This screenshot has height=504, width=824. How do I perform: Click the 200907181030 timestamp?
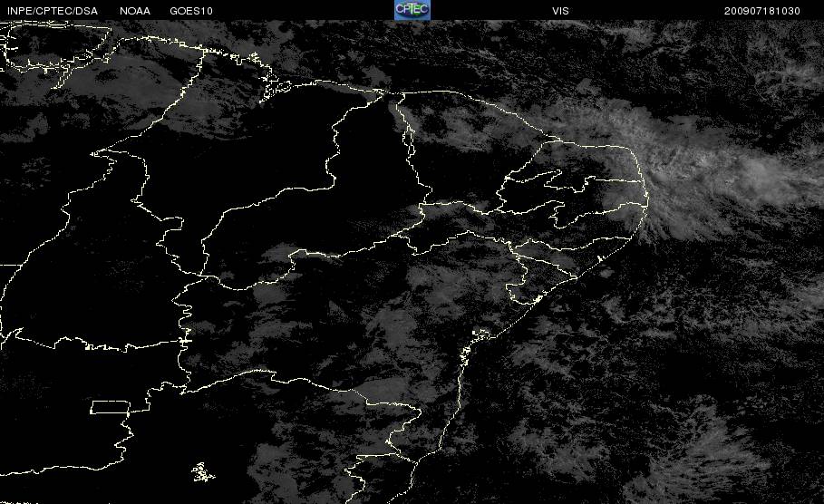click(762, 11)
